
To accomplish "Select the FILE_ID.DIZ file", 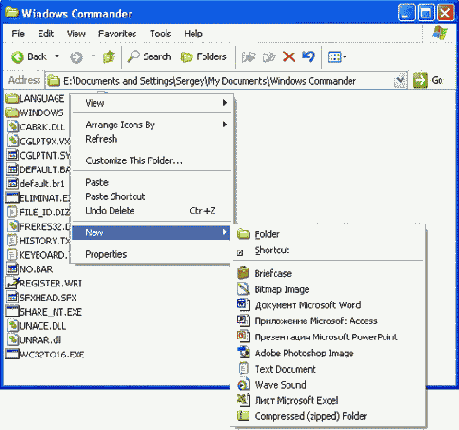I will pyautogui.click(x=38, y=212).
